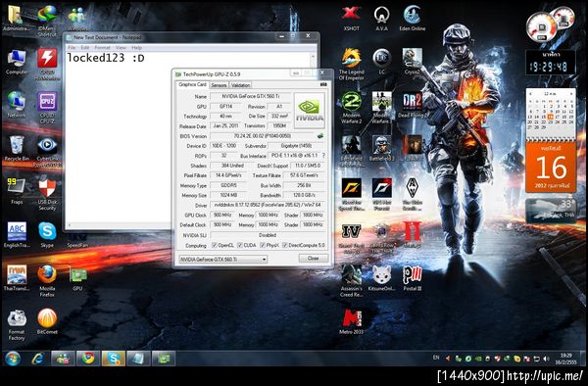Screen dimensions: 588x386
Task: Click the GPU Name field in GPU-Z
Action: point(251,96)
